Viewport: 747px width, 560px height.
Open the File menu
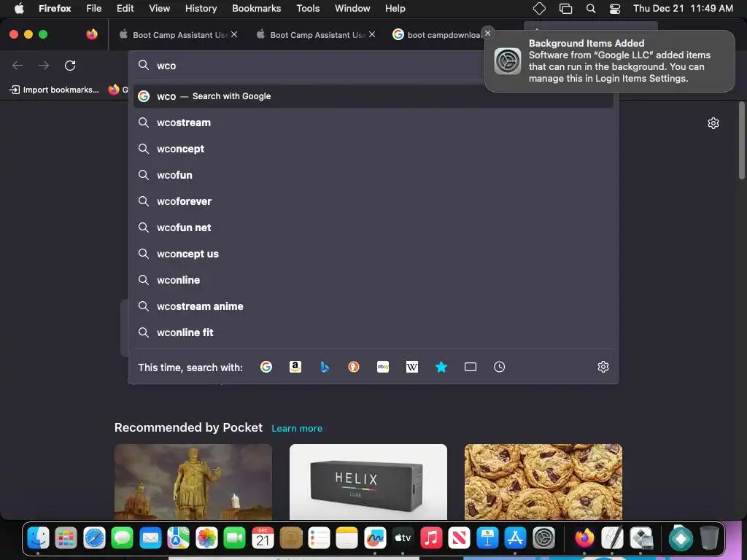(x=94, y=9)
